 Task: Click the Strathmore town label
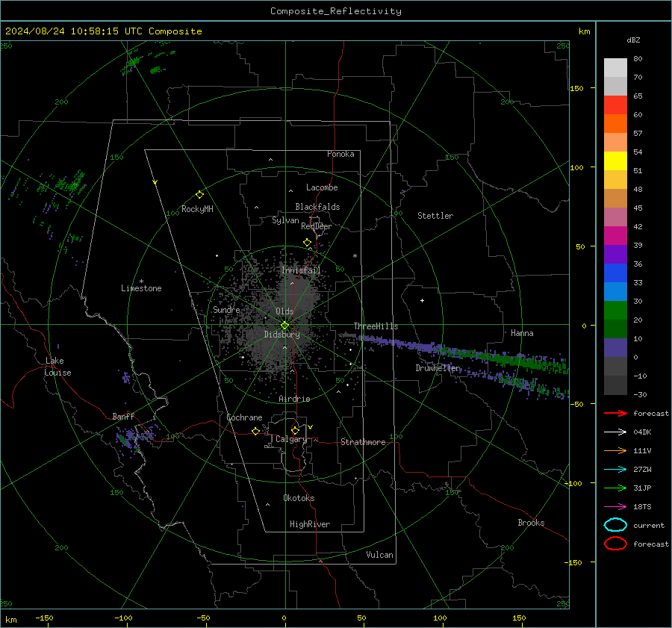(x=363, y=442)
